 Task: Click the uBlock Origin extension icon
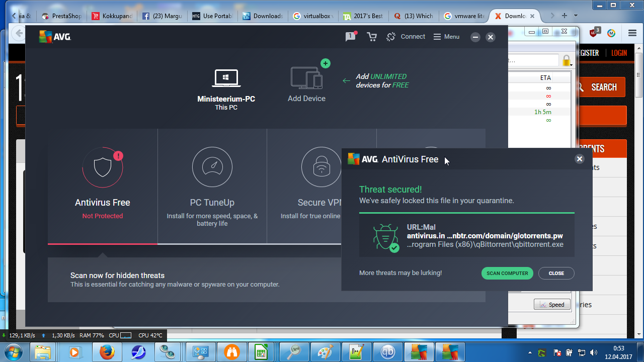point(594,33)
